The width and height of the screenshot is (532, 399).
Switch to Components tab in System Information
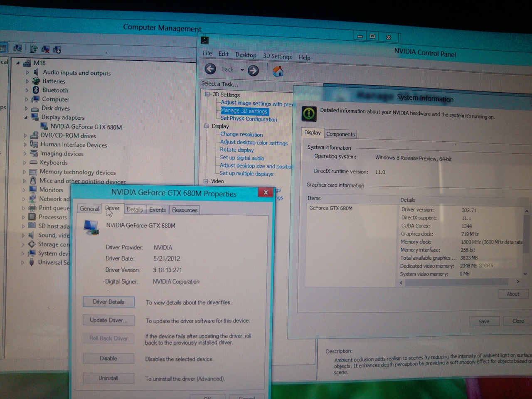pyautogui.click(x=340, y=134)
